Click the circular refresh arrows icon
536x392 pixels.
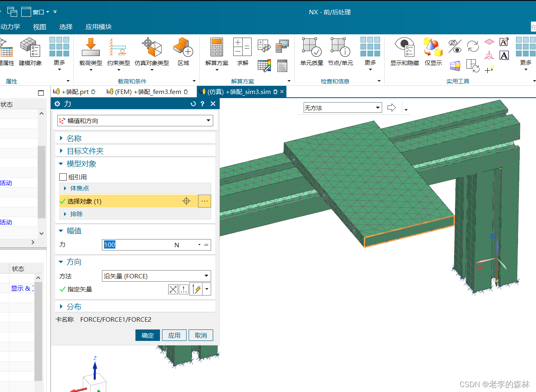point(473,46)
